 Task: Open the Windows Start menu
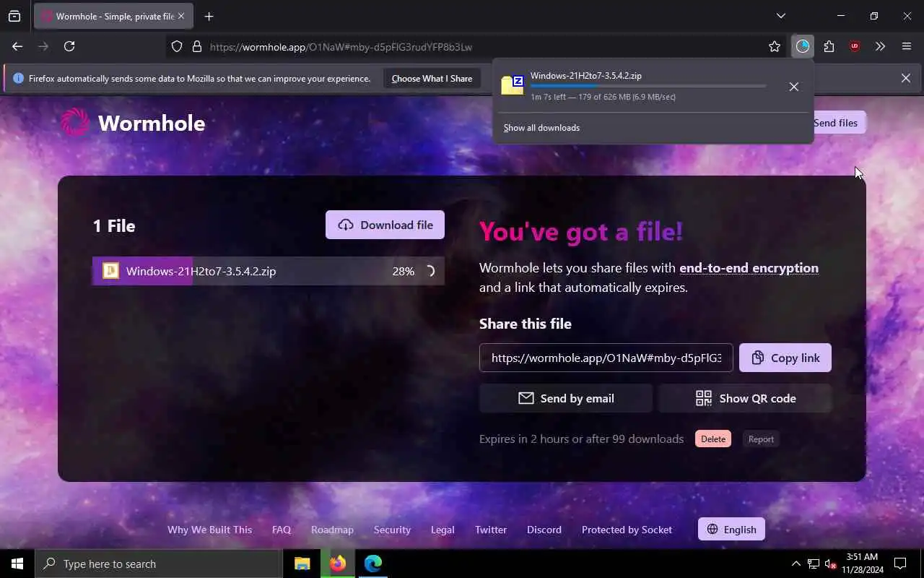coord(17,564)
